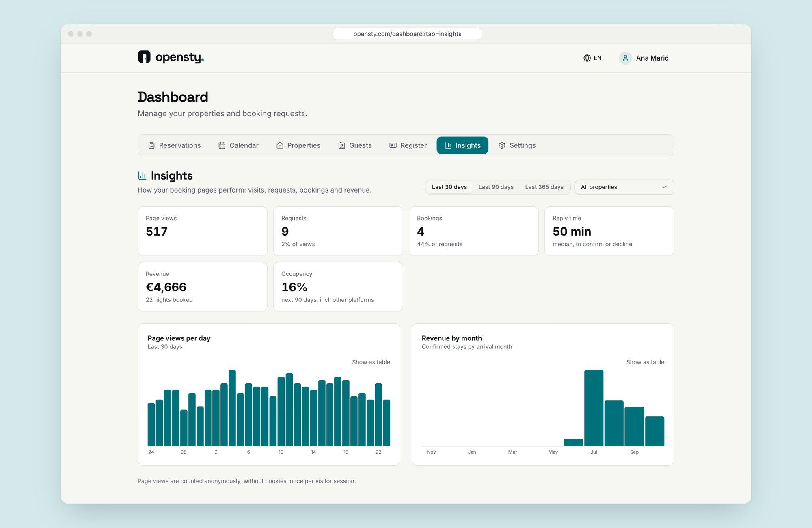Click the Requests 9 stat card
This screenshot has height=528, width=812.
click(x=338, y=231)
